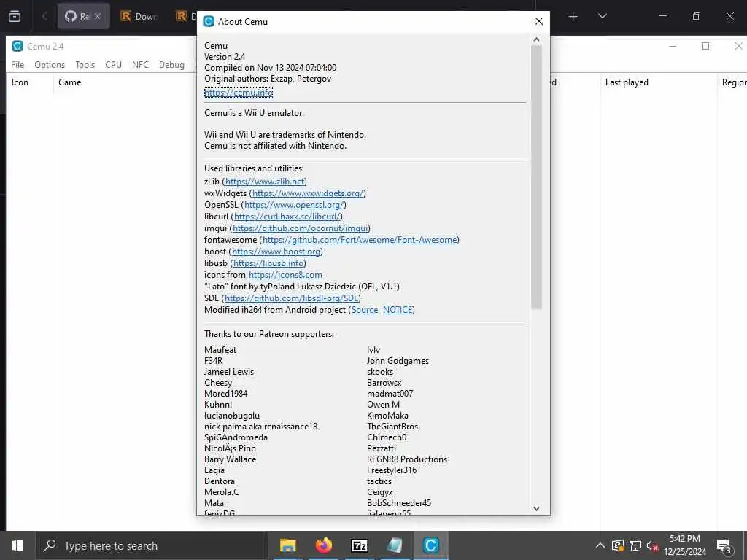Switch to the Down… browser tab
The height and width of the screenshot is (560, 747).
139,16
